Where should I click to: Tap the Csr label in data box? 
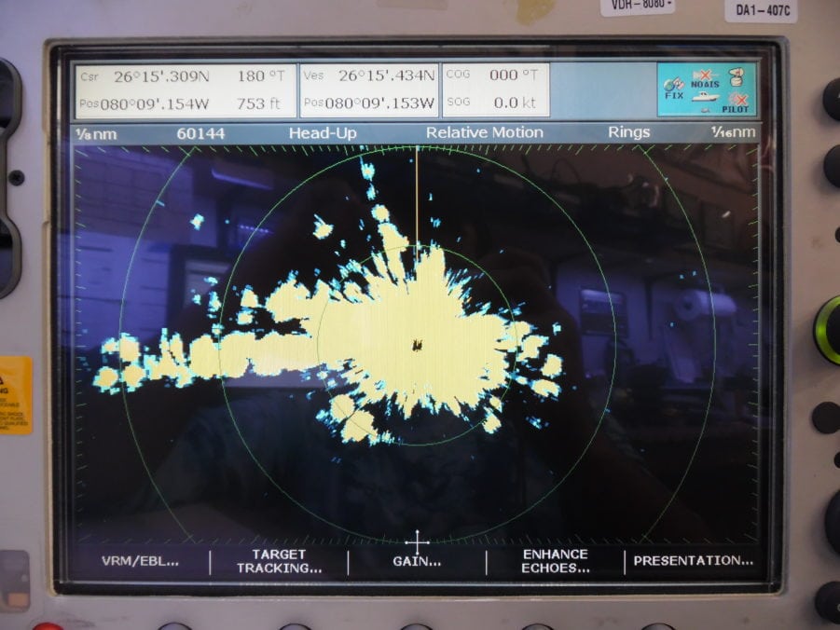90,77
